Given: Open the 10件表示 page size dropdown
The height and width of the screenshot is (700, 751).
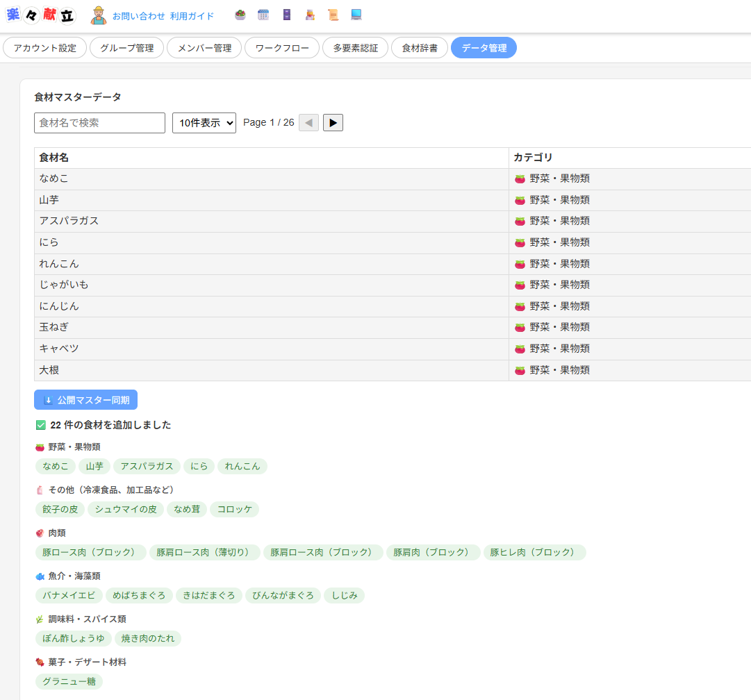Looking at the screenshot, I should [204, 123].
